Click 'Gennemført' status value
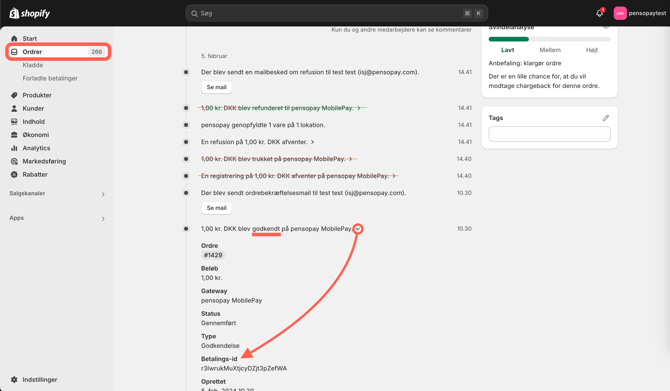 (218, 323)
